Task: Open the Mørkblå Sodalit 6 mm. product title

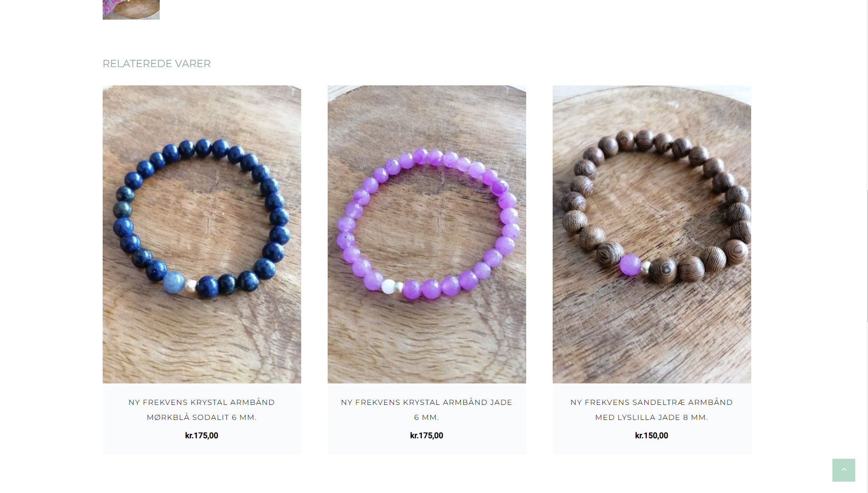Action: pos(202,409)
